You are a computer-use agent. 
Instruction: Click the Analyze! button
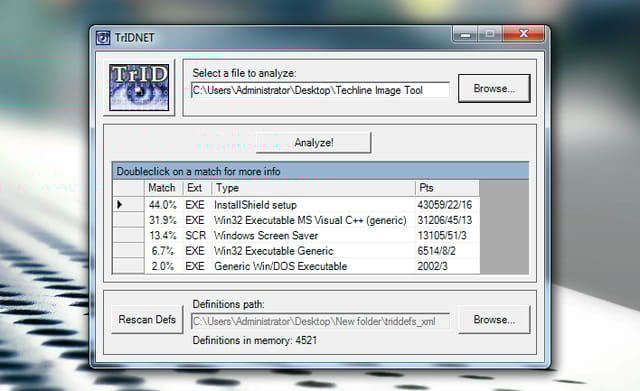point(313,142)
